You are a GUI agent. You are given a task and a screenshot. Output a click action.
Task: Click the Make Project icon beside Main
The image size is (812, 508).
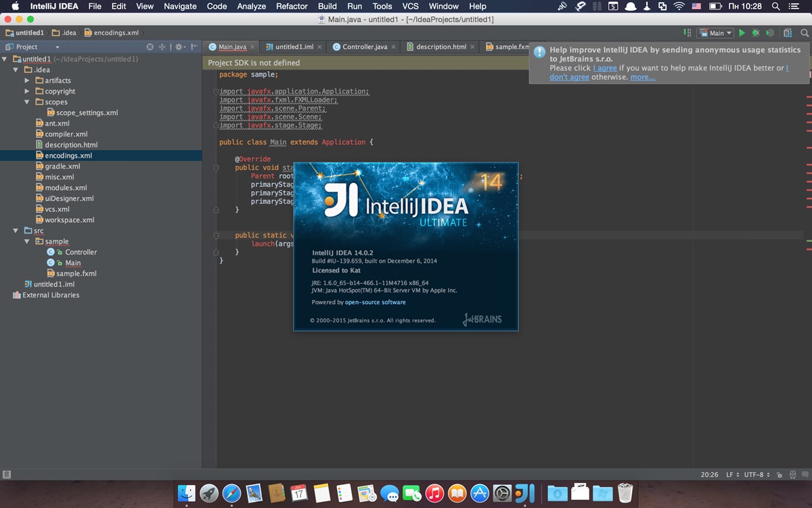[x=687, y=33]
